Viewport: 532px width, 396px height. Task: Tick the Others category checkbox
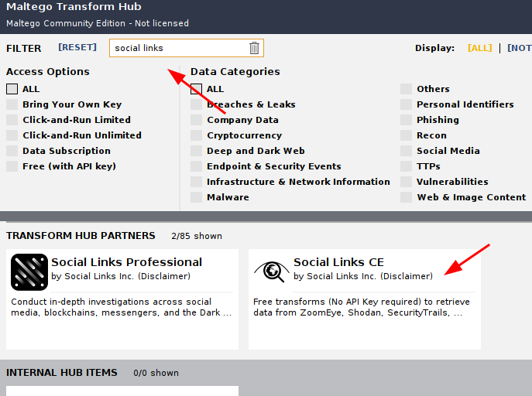click(x=406, y=89)
